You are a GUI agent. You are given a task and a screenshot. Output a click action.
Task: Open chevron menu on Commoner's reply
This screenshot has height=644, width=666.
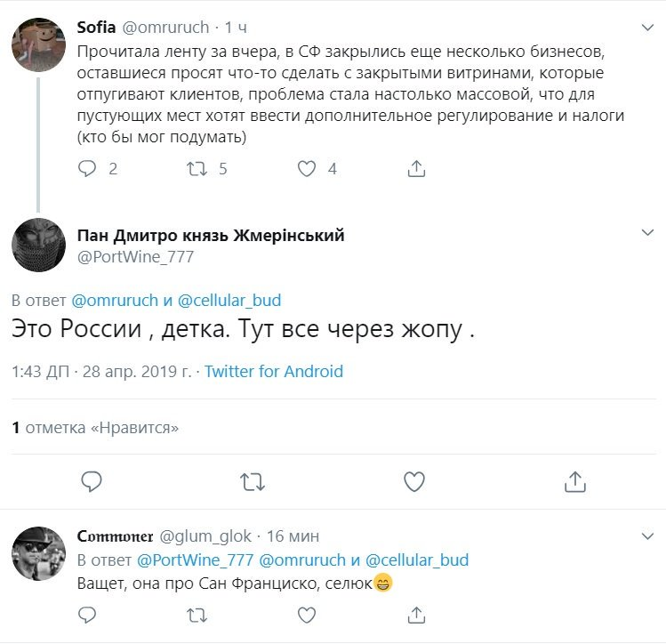pyautogui.click(x=648, y=535)
